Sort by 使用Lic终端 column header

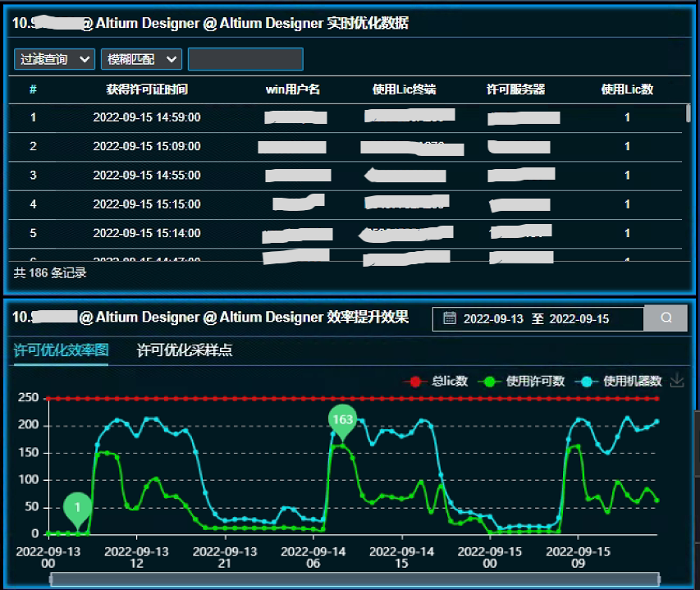click(405, 89)
